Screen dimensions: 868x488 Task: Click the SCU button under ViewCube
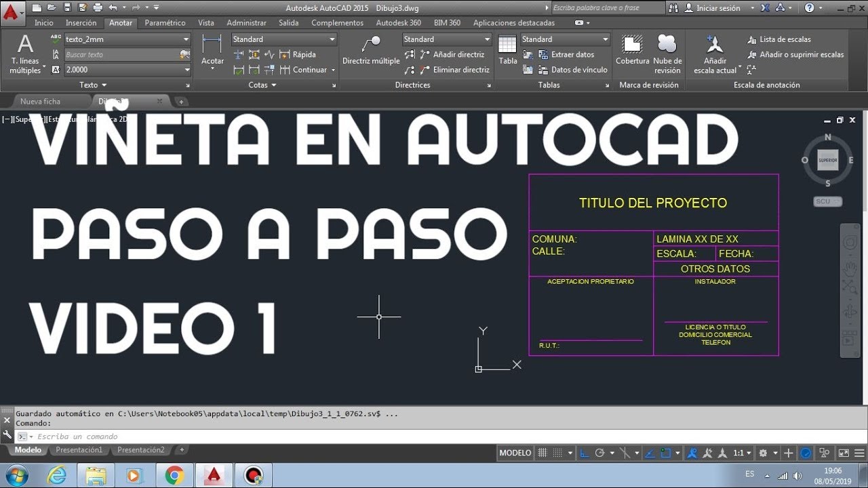827,201
